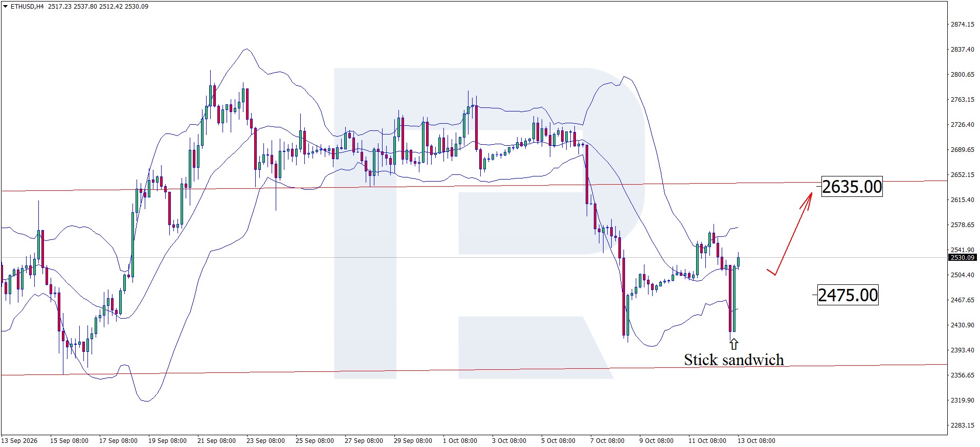Click the 1 Oct 08:00 time label
Viewport: 980px width, 447px height.
pos(460,441)
